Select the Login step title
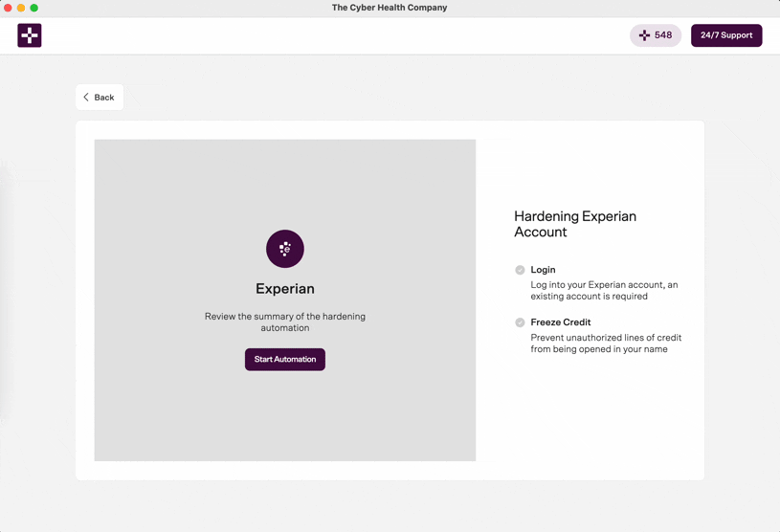780x532 pixels. (543, 270)
